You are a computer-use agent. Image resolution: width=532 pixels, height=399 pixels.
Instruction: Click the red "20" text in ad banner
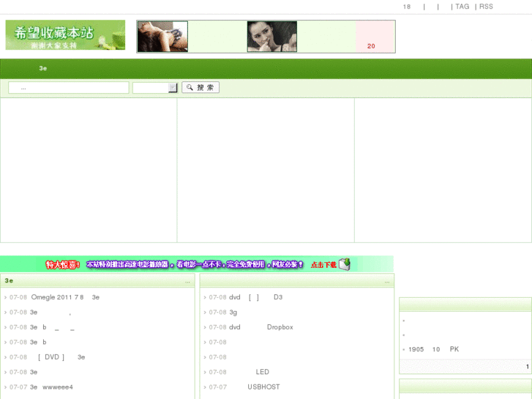coord(371,46)
